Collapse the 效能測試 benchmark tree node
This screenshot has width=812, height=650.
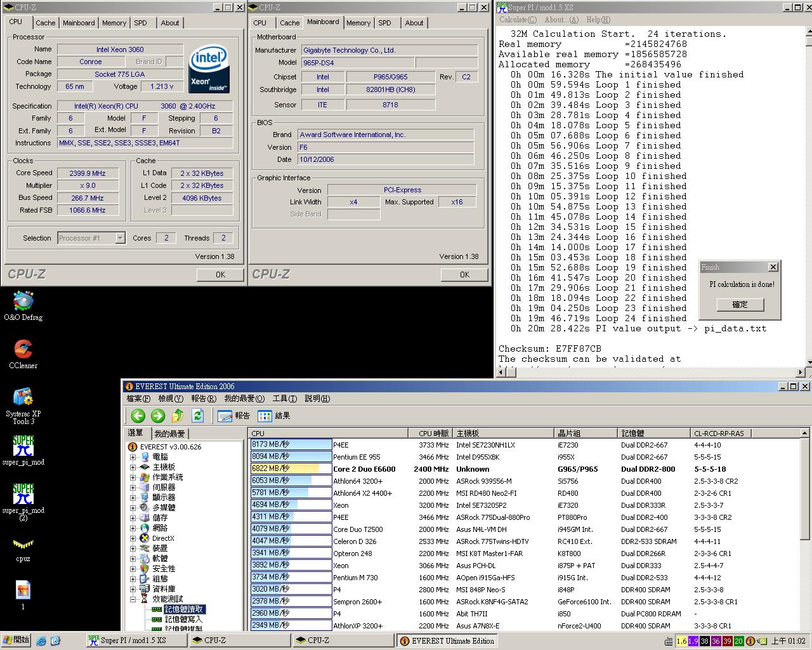tap(133, 599)
